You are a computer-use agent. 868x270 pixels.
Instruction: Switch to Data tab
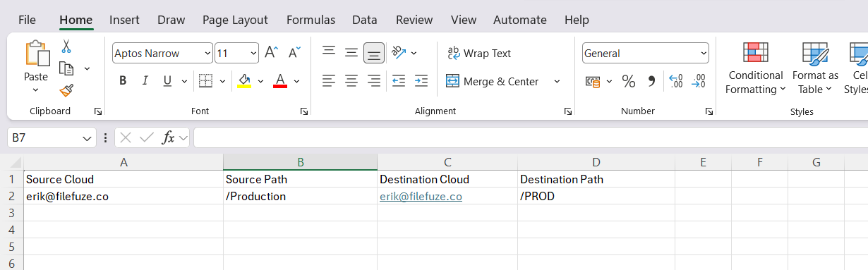pos(365,20)
